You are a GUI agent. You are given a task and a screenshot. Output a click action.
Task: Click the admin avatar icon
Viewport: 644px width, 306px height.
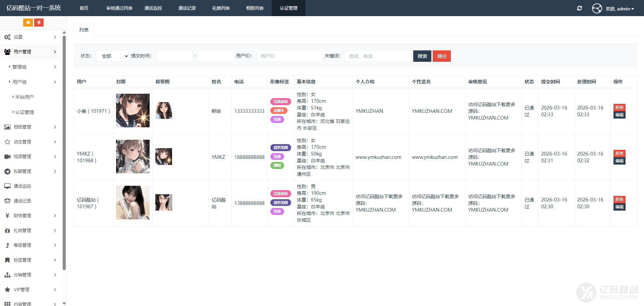coord(597,8)
